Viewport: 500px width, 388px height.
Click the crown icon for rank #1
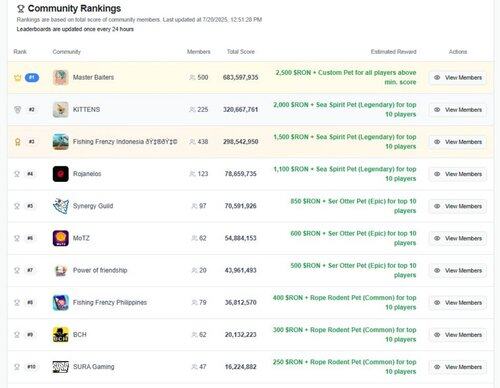[18, 78]
